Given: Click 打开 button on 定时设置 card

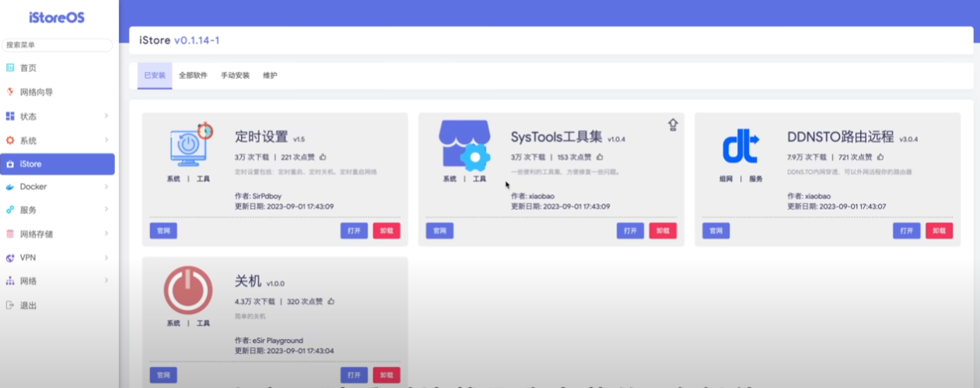Looking at the screenshot, I should click(x=354, y=231).
